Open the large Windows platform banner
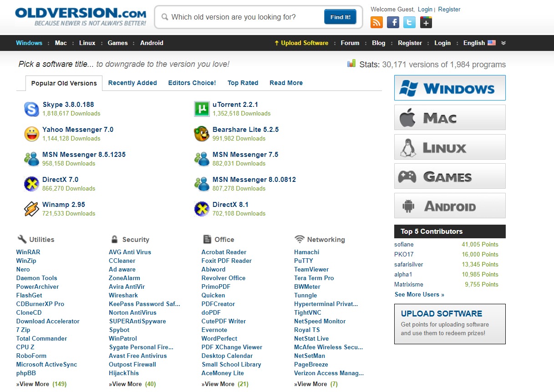 450,88
